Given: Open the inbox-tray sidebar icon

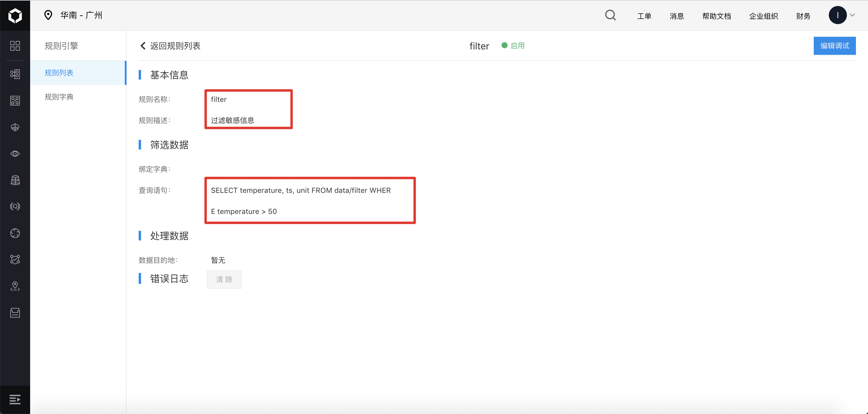Looking at the screenshot, I should 15,312.
